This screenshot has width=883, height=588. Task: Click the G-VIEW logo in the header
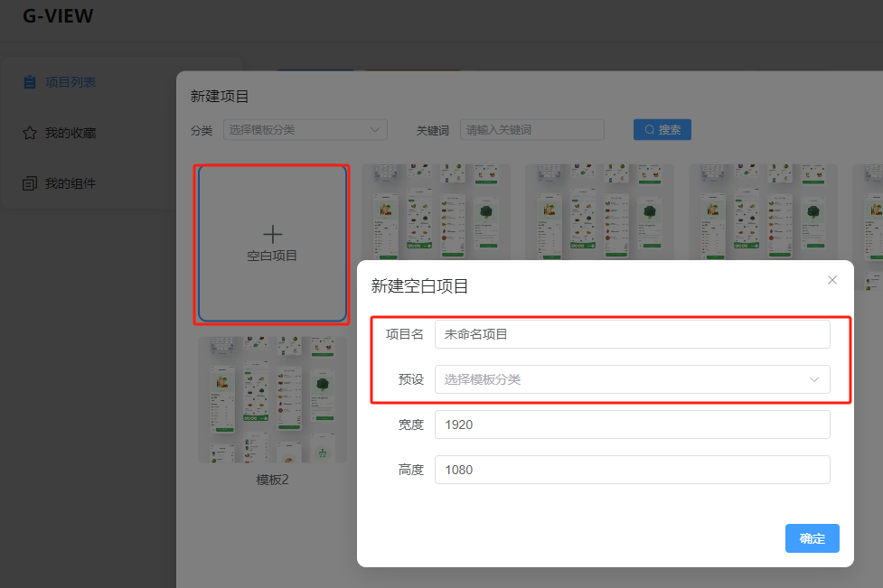tap(58, 16)
